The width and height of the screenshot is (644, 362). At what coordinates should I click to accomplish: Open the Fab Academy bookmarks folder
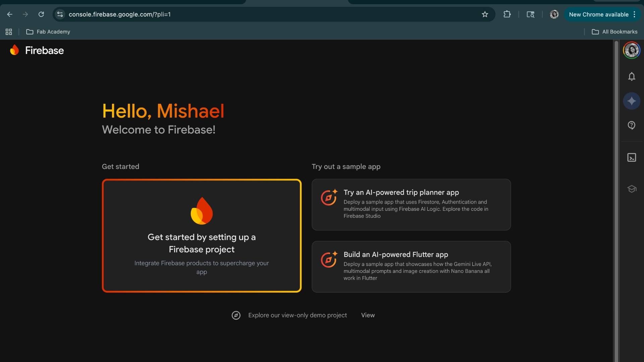[48, 32]
